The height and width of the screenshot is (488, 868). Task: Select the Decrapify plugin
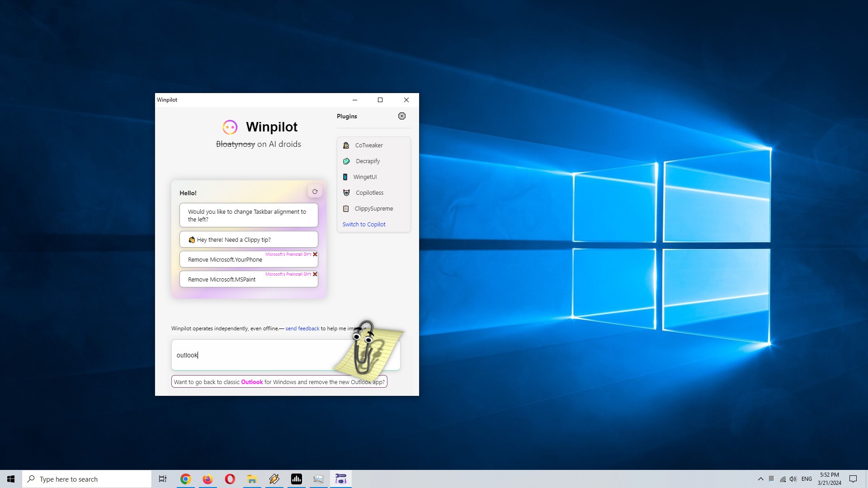[x=367, y=161]
